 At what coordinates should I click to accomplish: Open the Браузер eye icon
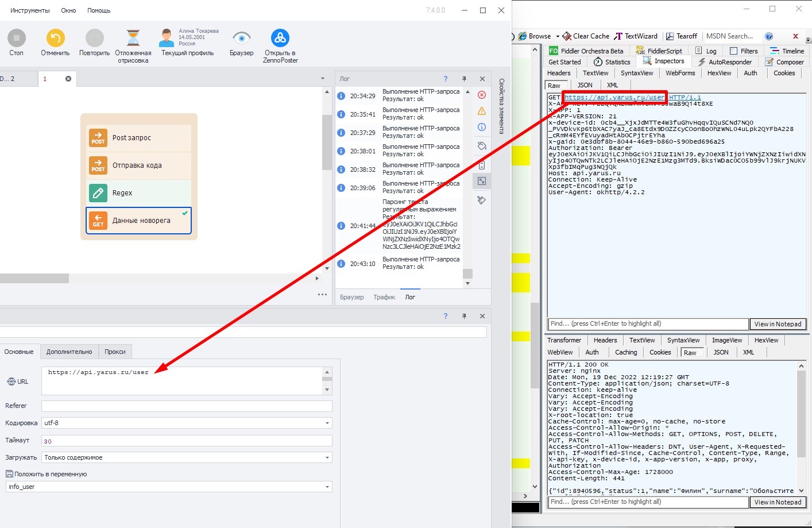coord(241,38)
